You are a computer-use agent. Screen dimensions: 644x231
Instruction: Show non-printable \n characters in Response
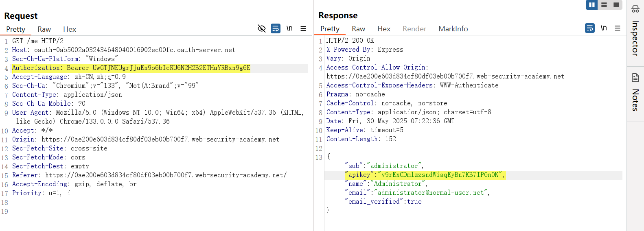[604, 28]
